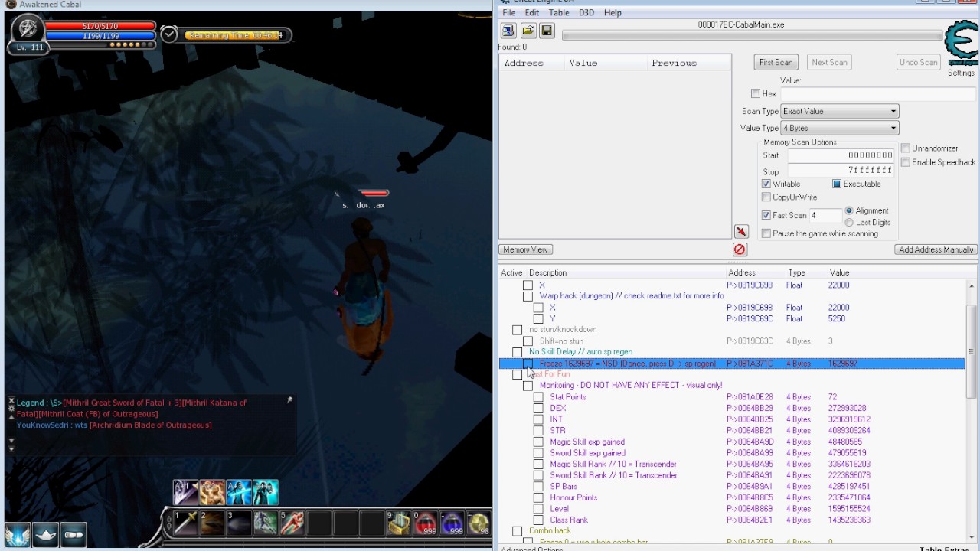Open the File menu
The image size is (980, 551).
click(x=509, y=13)
